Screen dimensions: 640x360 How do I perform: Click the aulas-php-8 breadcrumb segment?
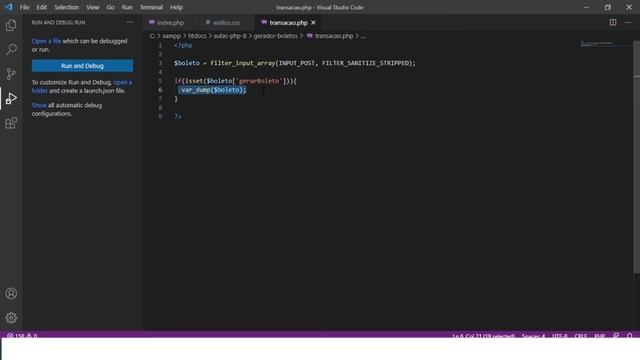click(x=230, y=36)
